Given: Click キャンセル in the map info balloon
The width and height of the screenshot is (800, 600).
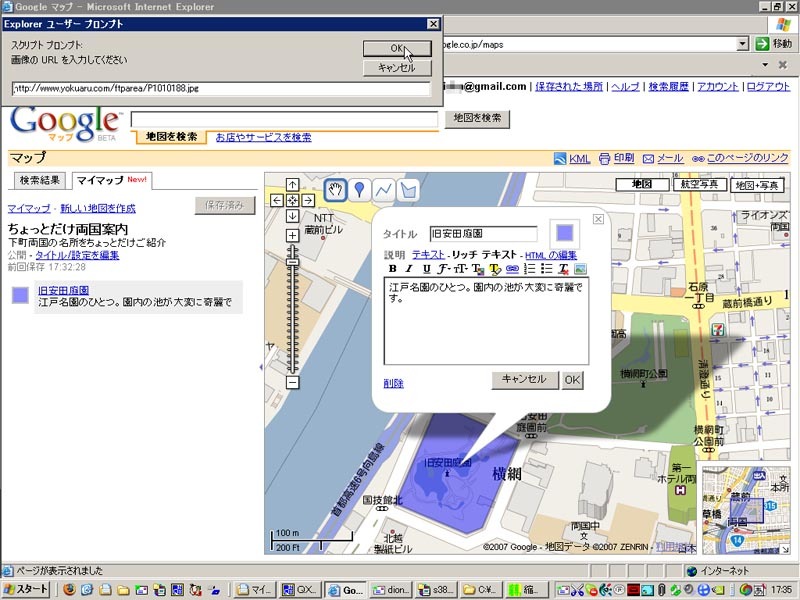Looking at the screenshot, I should tap(525, 380).
